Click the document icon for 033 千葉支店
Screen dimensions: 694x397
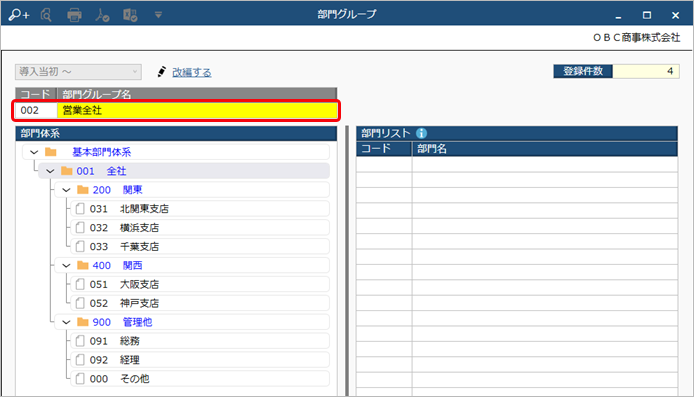pos(80,246)
